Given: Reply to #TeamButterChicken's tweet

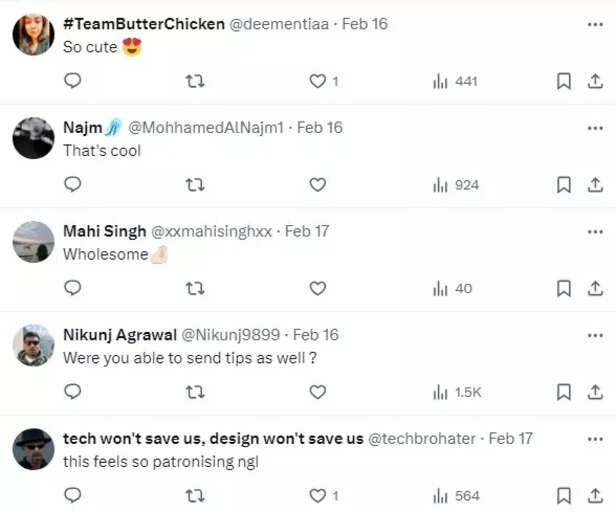Looking at the screenshot, I should [x=72, y=81].
